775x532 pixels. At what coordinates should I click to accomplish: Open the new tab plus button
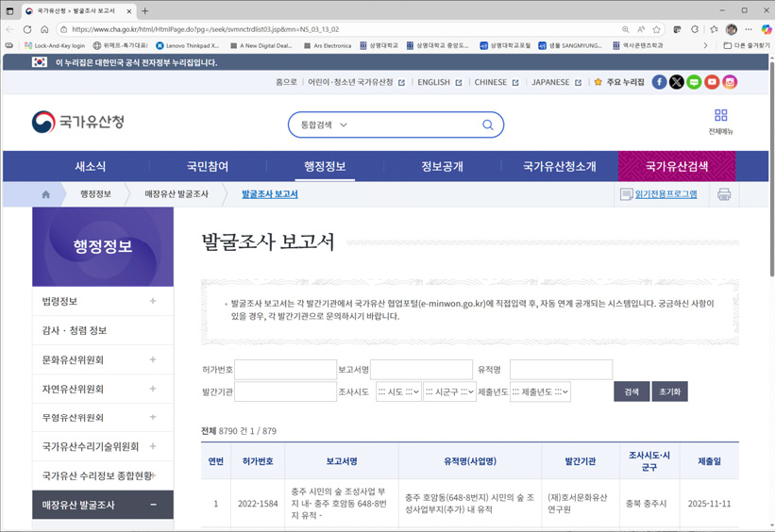point(144,11)
